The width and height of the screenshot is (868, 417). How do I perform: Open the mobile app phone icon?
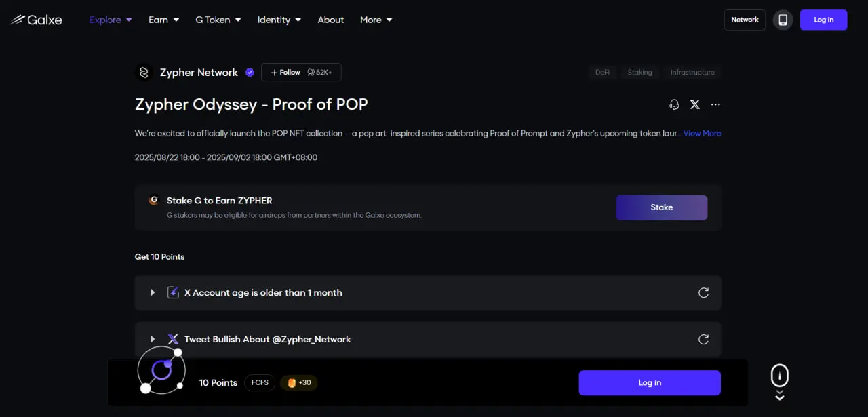(x=783, y=20)
